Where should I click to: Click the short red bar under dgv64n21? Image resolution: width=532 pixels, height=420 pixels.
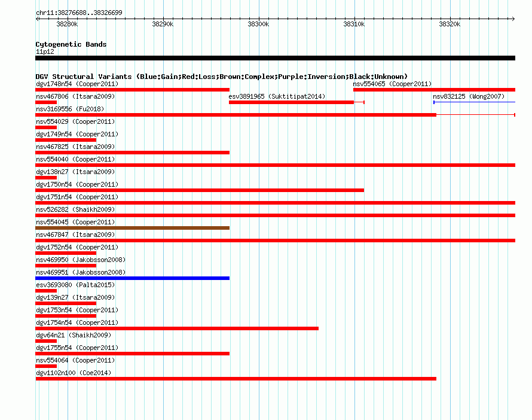[x=46, y=341]
